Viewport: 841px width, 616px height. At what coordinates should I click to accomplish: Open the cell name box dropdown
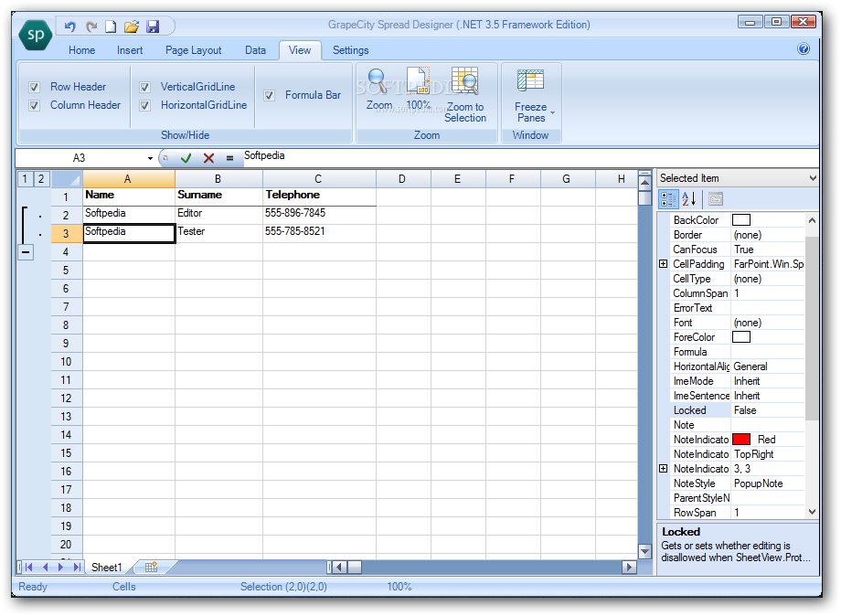pos(150,158)
